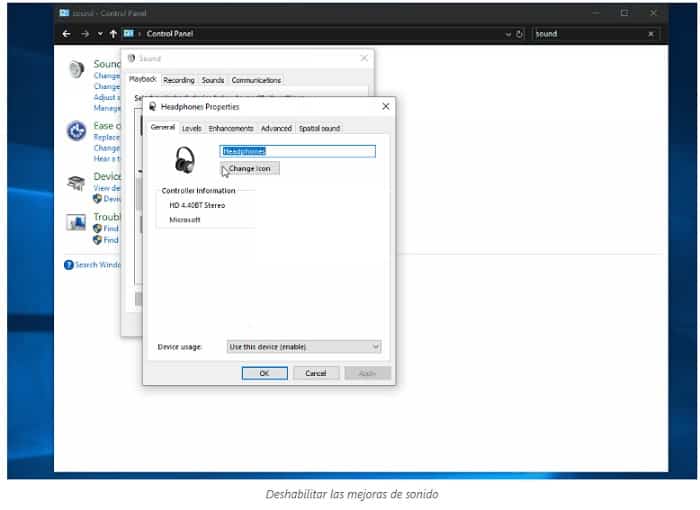Click Cancel in Headphones Properties
Viewport: 700px width, 510px height.
tap(316, 373)
